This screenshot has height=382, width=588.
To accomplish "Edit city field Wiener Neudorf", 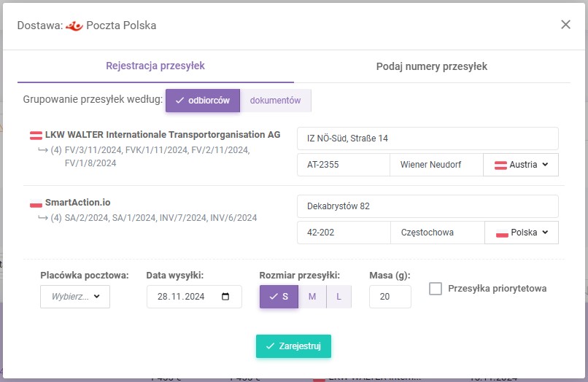I will pyautogui.click(x=436, y=165).
